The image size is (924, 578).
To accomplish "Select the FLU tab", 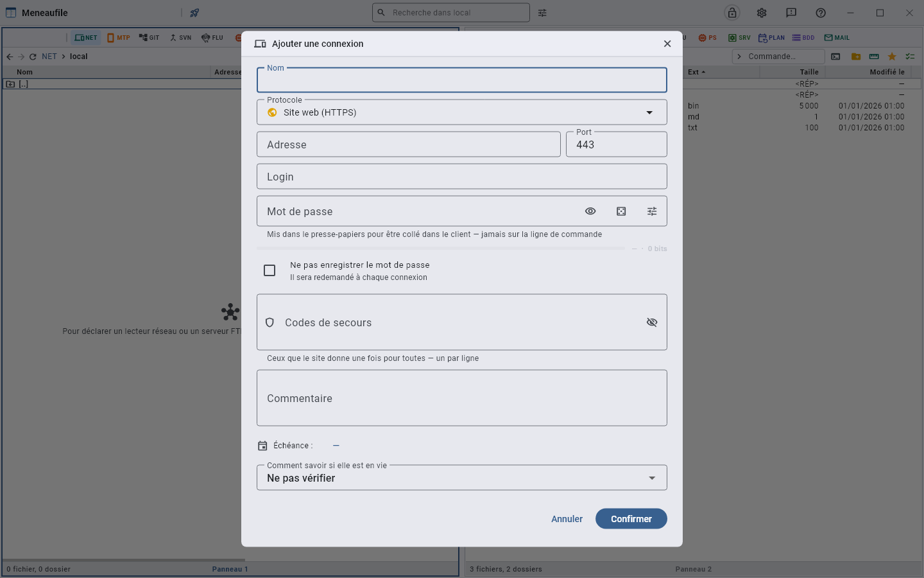I will pos(212,38).
